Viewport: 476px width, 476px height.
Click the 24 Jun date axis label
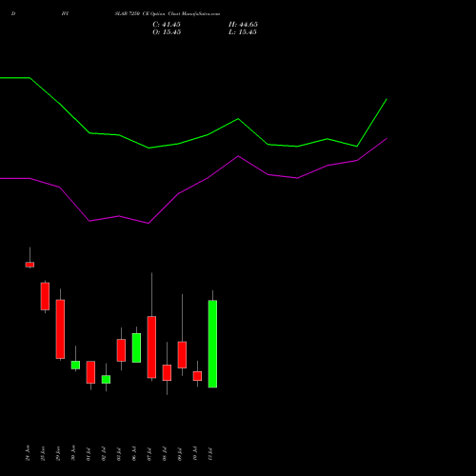[28, 453]
